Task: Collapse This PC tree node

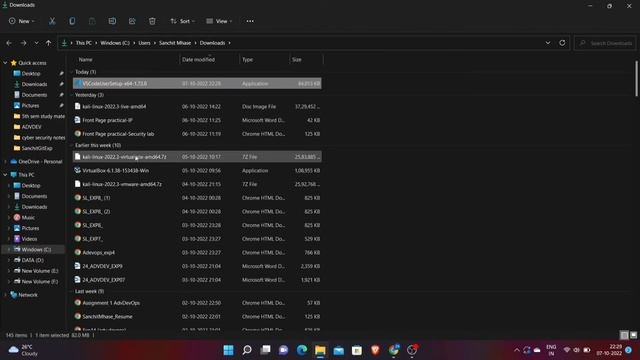Action: pyautogui.click(x=5, y=175)
